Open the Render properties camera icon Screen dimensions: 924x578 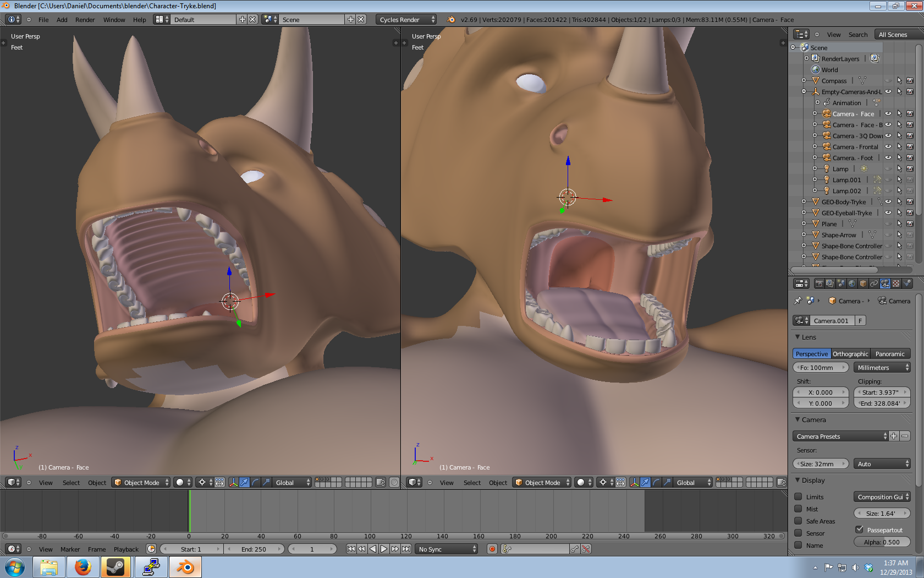[819, 283]
